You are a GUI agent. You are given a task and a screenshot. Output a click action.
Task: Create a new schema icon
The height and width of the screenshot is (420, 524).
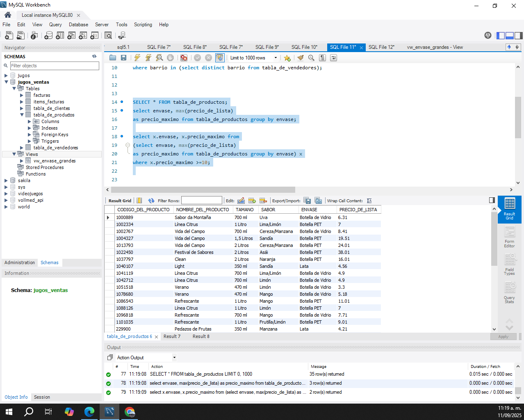(48, 36)
